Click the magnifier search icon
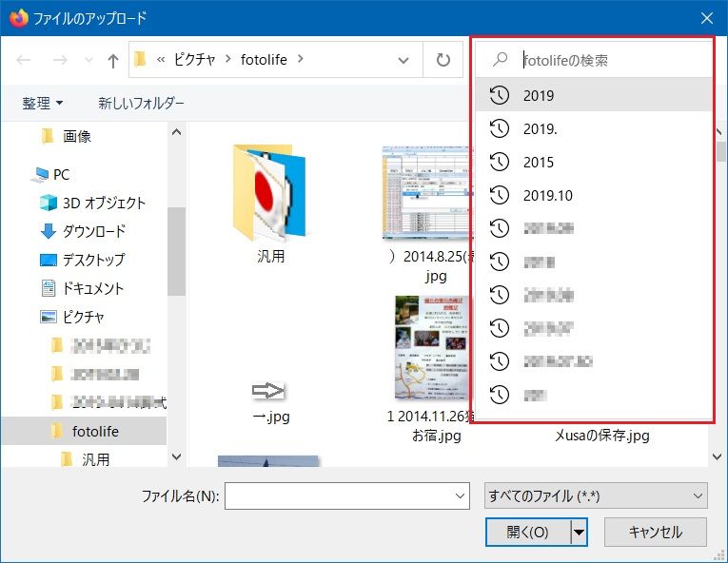728x563 pixels. (500, 59)
